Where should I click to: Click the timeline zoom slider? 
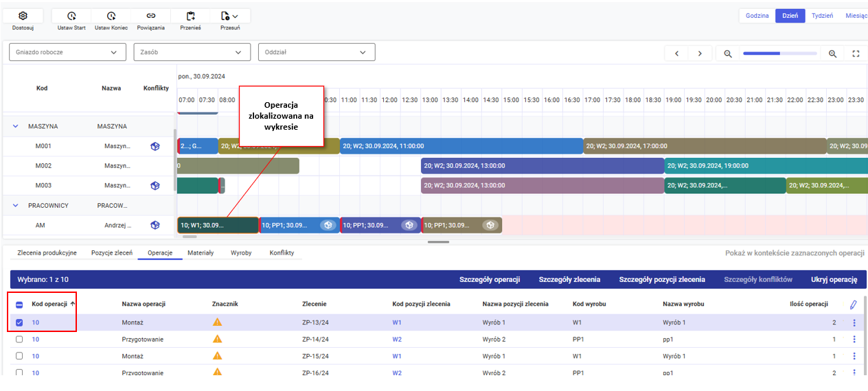[779, 54]
